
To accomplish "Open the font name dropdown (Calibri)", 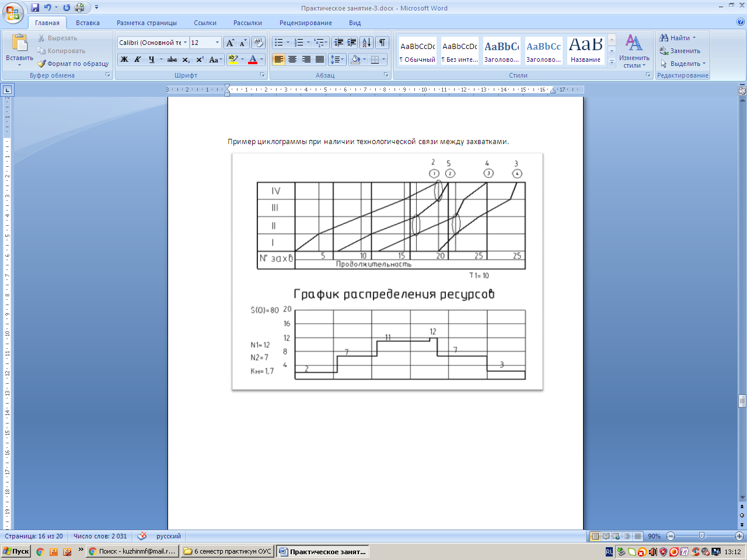I will pyautogui.click(x=186, y=43).
